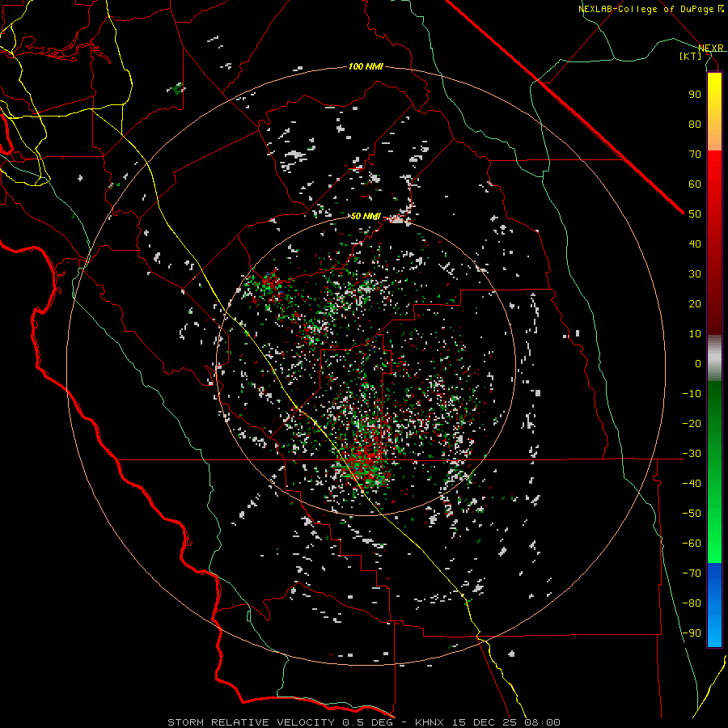Click the 90 value on the velocity scale
The height and width of the screenshot is (728, 728).
click(695, 94)
